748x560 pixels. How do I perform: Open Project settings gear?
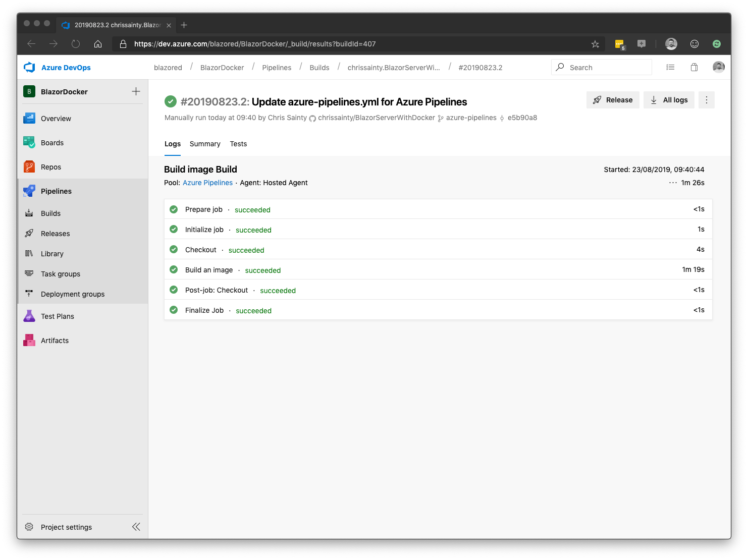(29, 527)
